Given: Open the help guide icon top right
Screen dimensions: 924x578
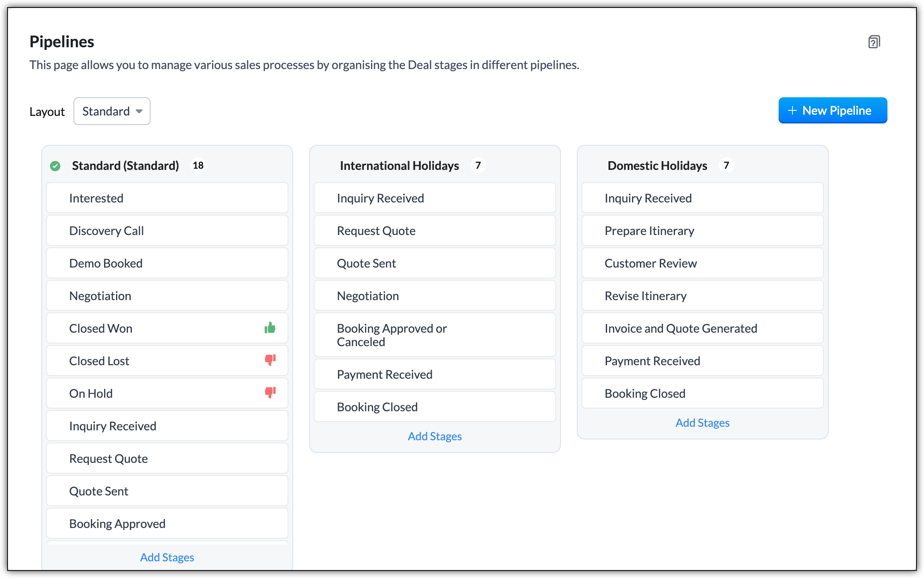Looking at the screenshot, I should coord(874,42).
